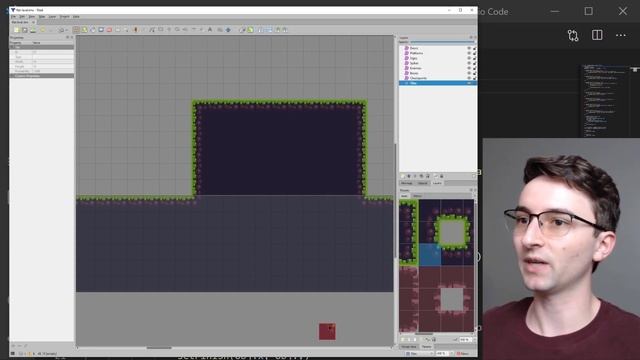This screenshot has width=640, height=360.
Task: Click VS Code Split Editor icon
Action: coord(597,35)
